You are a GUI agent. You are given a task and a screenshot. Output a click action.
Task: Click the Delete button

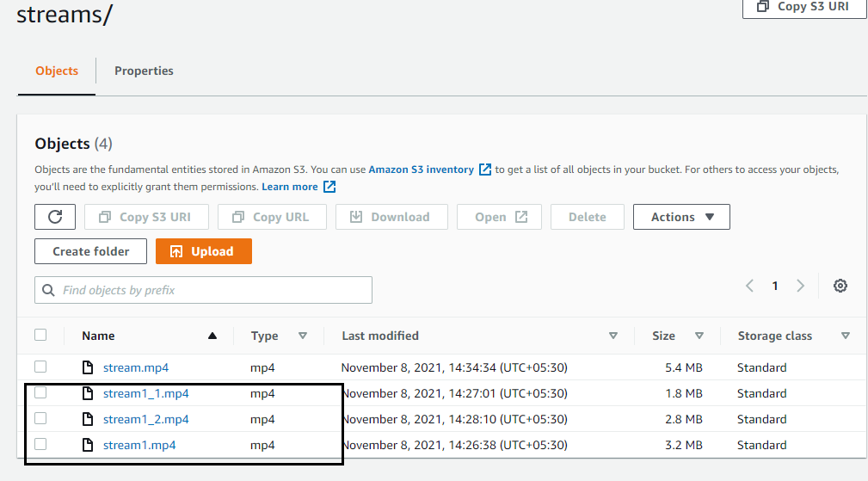tap(588, 217)
